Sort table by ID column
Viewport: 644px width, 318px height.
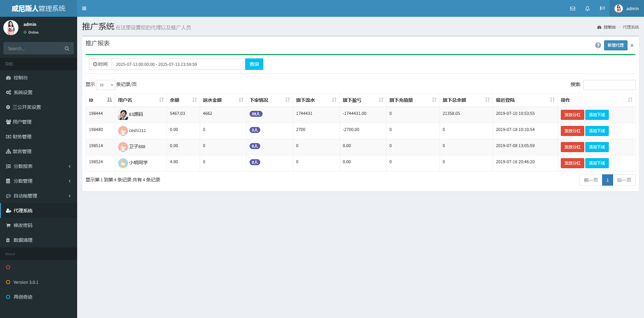[x=100, y=100]
